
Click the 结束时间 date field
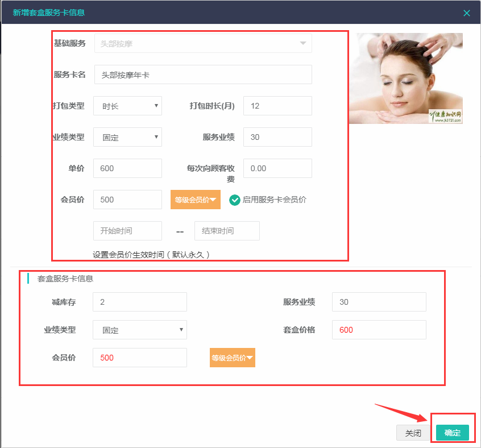tap(227, 231)
